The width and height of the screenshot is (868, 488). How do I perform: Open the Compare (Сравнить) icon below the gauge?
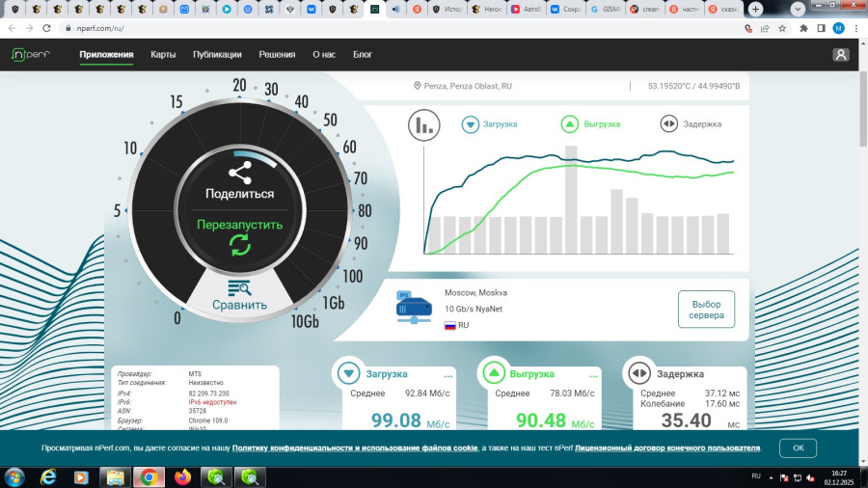click(239, 288)
